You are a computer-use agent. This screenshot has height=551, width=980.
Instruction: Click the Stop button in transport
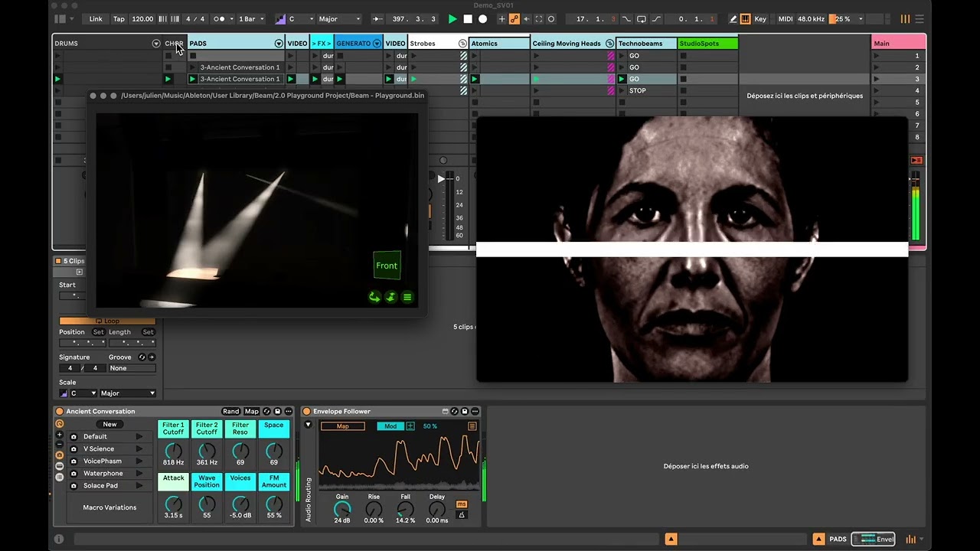(468, 19)
